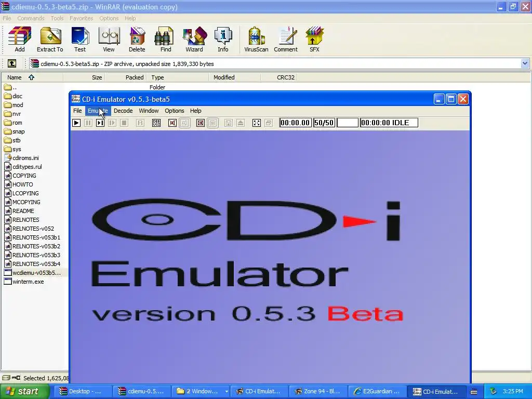This screenshot has width=532, height=399.
Task: Click the Find binoculars icon
Action: pos(166,39)
